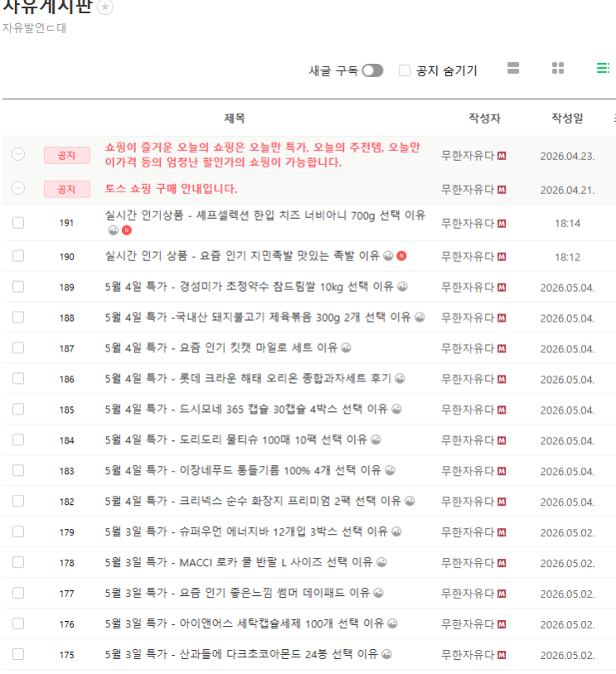
Task: Click the image icon on post 189 title
Action: coord(402,287)
